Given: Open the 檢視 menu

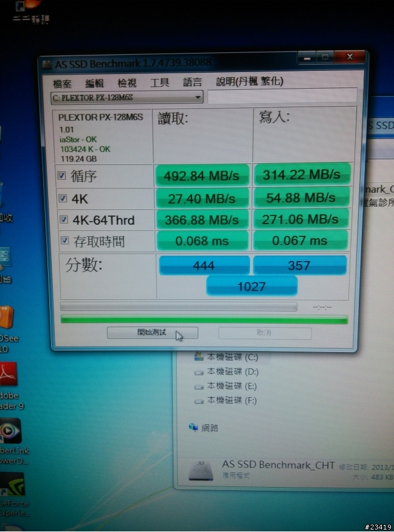Looking at the screenshot, I should (x=127, y=83).
